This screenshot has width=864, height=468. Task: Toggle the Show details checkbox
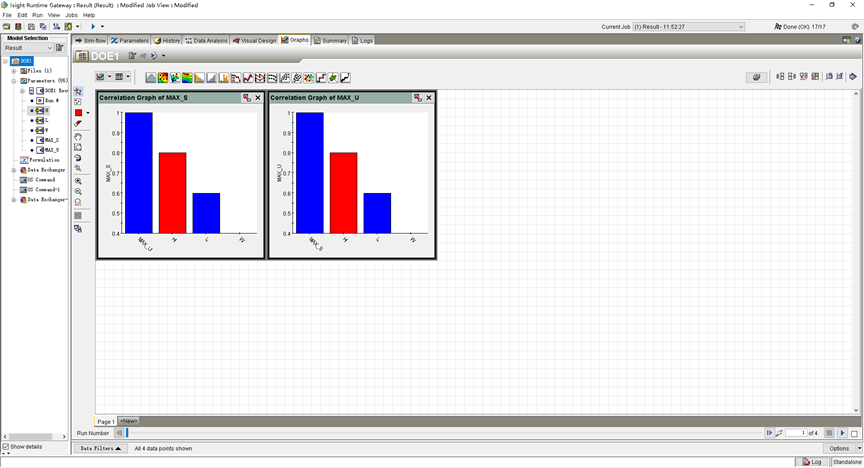[5, 447]
